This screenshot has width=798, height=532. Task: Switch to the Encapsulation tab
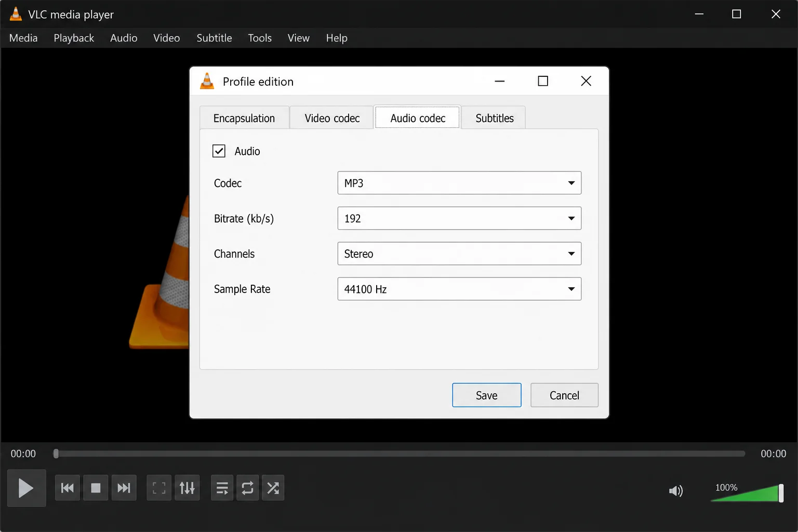(x=244, y=118)
